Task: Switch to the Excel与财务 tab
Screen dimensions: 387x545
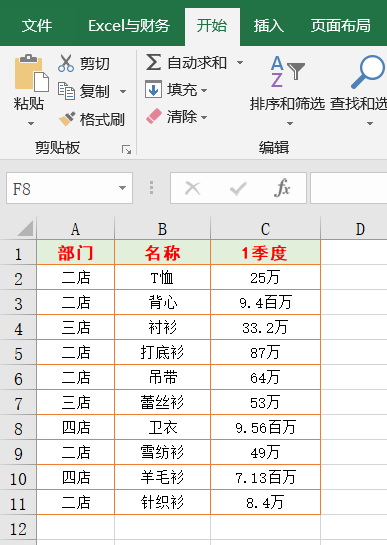Action: pos(129,26)
